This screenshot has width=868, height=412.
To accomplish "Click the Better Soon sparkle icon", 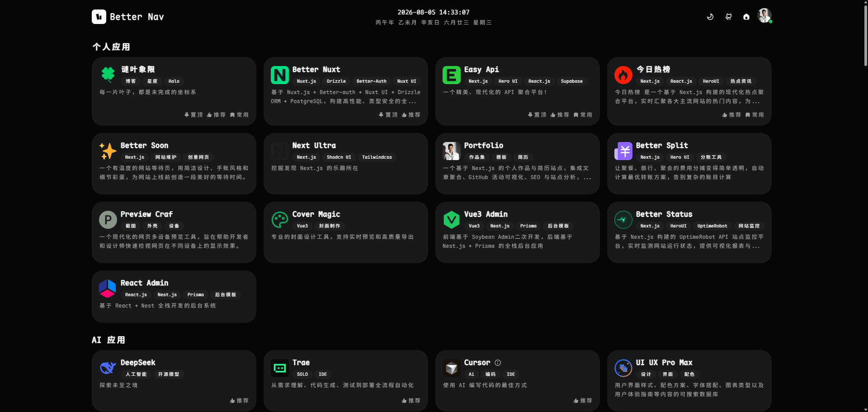I will point(108,151).
